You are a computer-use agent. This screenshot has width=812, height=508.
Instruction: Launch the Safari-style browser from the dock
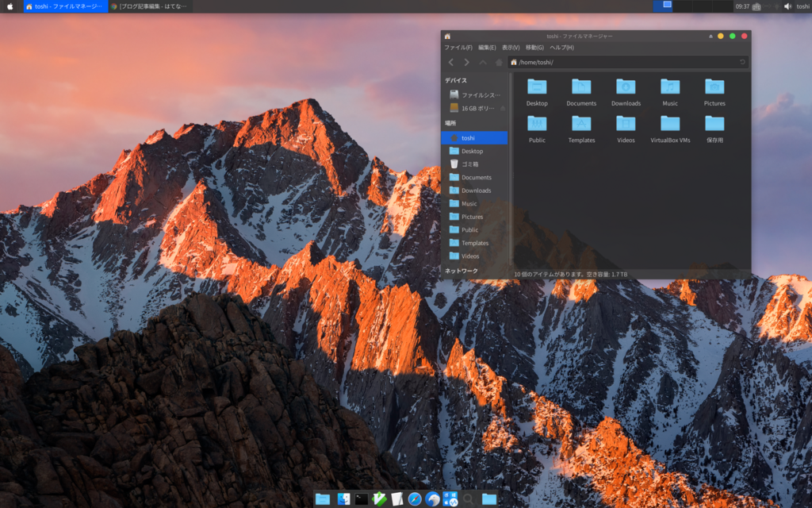pyautogui.click(x=415, y=499)
